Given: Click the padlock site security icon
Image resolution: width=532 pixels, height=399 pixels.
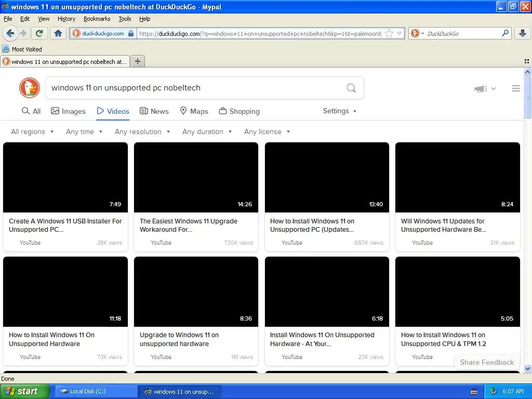Looking at the screenshot, I should point(131,33).
